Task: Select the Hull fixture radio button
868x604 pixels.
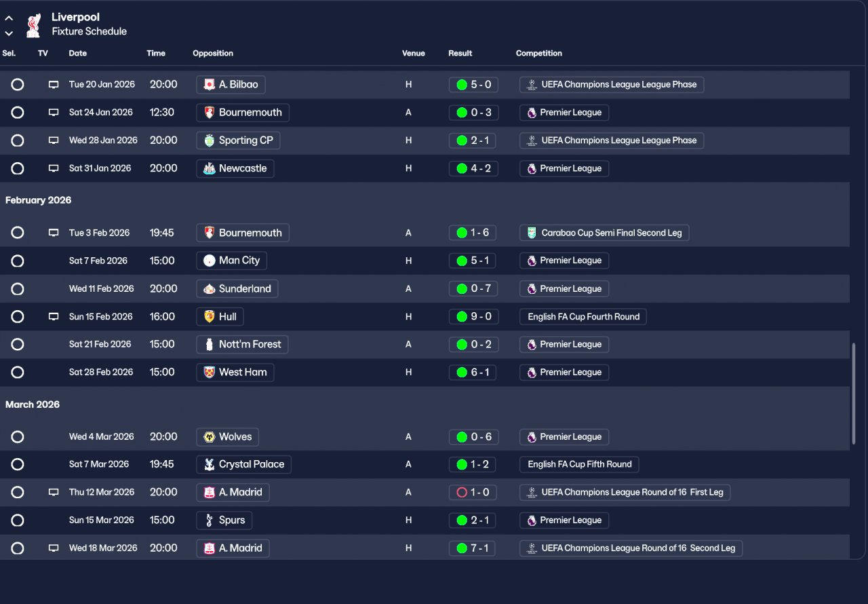Action: [x=18, y=317]
